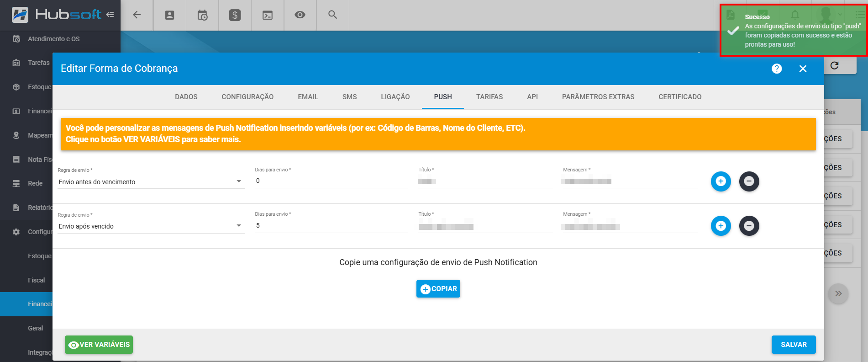This screenshot has width=868, height=362.
Task: Select the highlighted Financeiro submenu item
Action: click(x=26, y=304)
